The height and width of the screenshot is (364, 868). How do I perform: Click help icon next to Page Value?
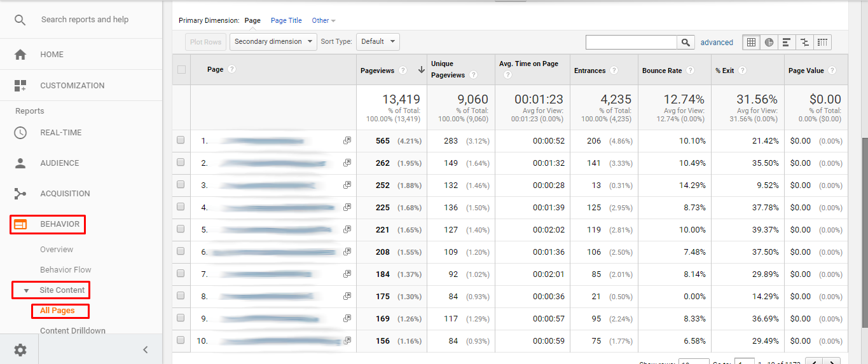pyautogui.click(x=832, y=71)
